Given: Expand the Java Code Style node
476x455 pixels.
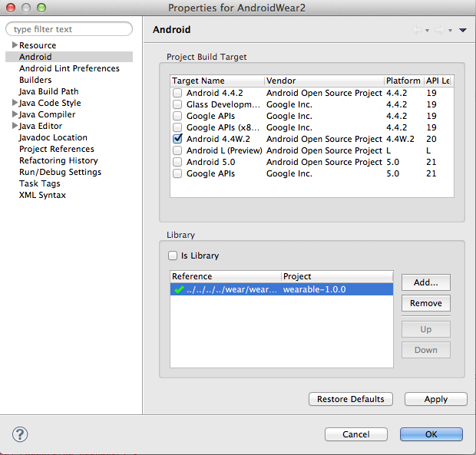Looking at the screenshot, I should (x=15, y=103).
